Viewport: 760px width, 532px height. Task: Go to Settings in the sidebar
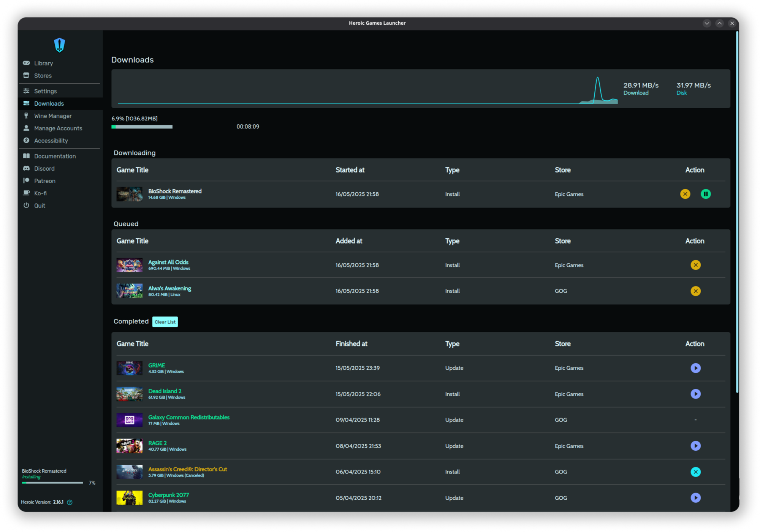coord(45,91)
